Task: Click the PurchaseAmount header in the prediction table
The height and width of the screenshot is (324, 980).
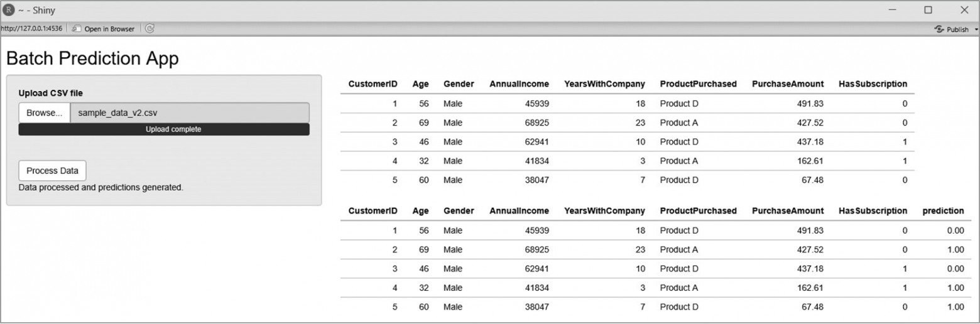Action: [787, 211]
